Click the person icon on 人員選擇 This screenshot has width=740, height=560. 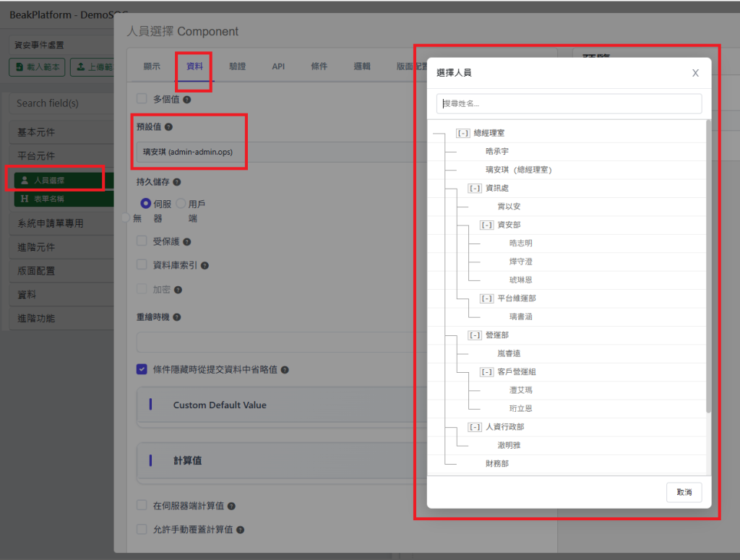25,180
